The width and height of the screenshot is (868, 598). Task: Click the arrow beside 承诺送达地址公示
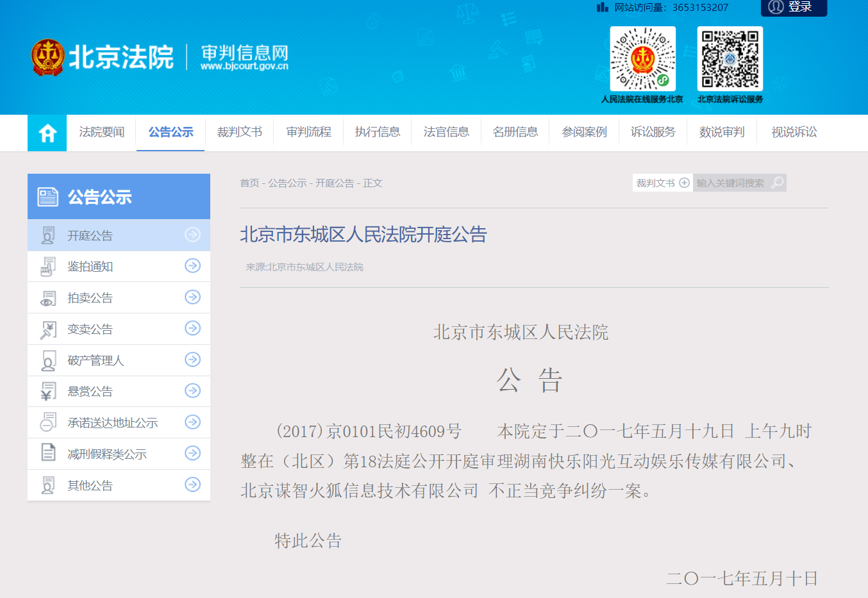coord(192,422)
